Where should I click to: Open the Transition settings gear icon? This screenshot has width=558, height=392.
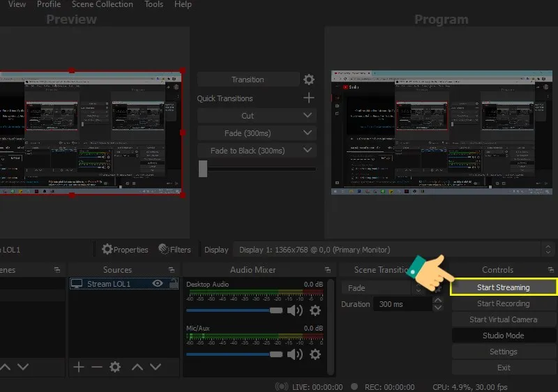[x=308, y=80]
